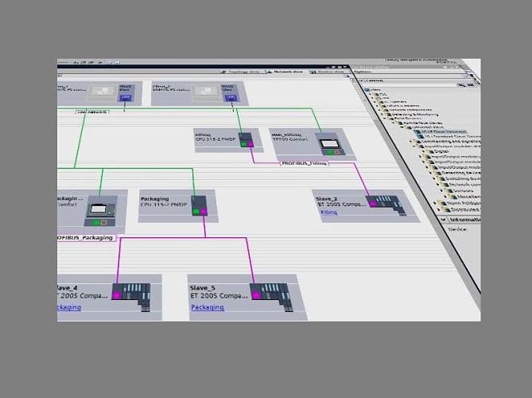Click the magenta DP port on Slave_5
The image size is (532, 398).
[256, 295]
